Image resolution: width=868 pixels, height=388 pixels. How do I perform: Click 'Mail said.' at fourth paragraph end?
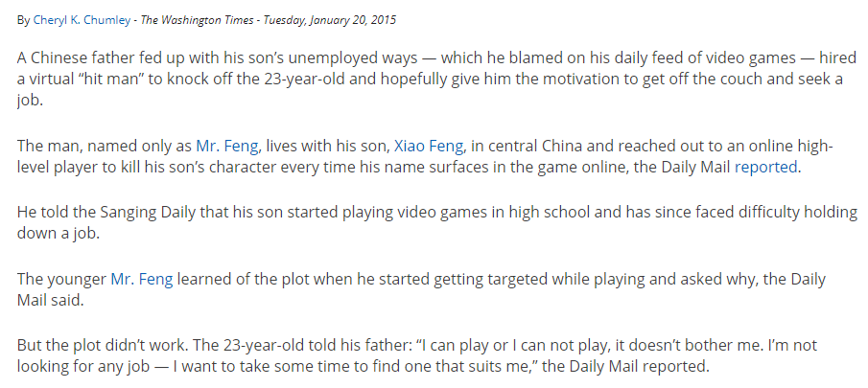click(x=50, y=300)
